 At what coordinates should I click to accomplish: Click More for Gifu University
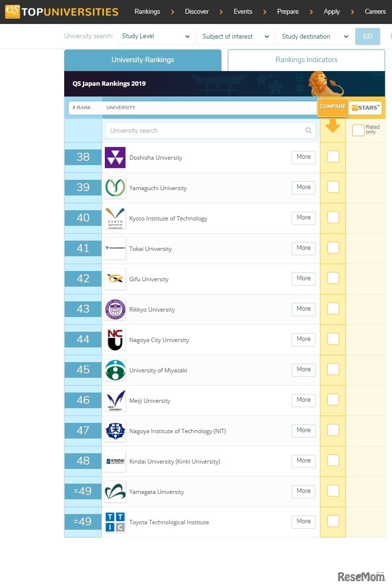click(303, 278)
